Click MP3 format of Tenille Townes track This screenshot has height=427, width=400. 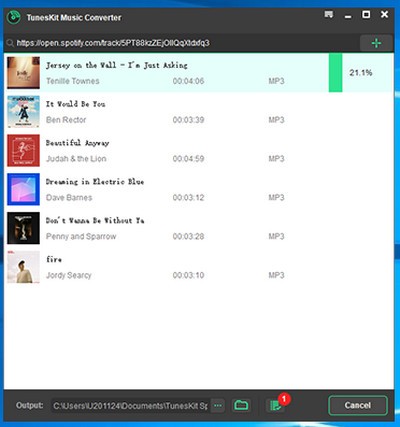[x=276, y=81]
